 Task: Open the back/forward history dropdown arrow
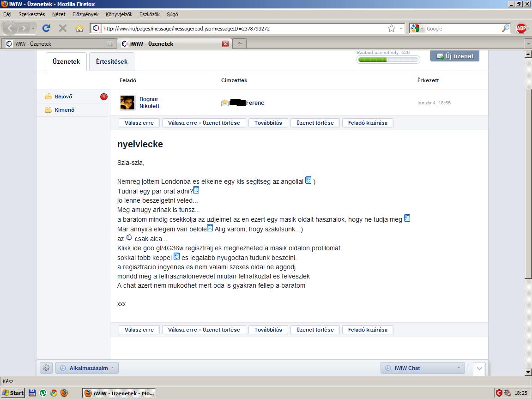pyautogui.click(x=33, y=29)
